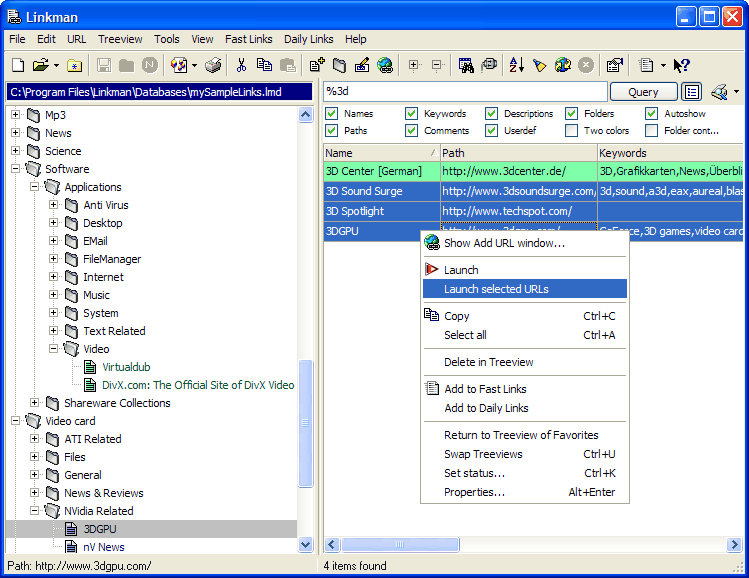Viewport: 749px width, 578px height.
Task: Create a new database with the blank page icon
Action: [18, 65]
